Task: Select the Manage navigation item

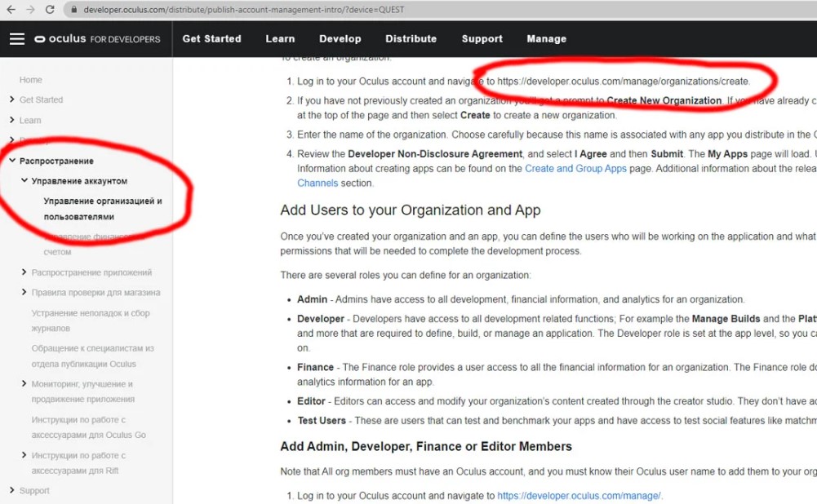Action: pos(546,39)
